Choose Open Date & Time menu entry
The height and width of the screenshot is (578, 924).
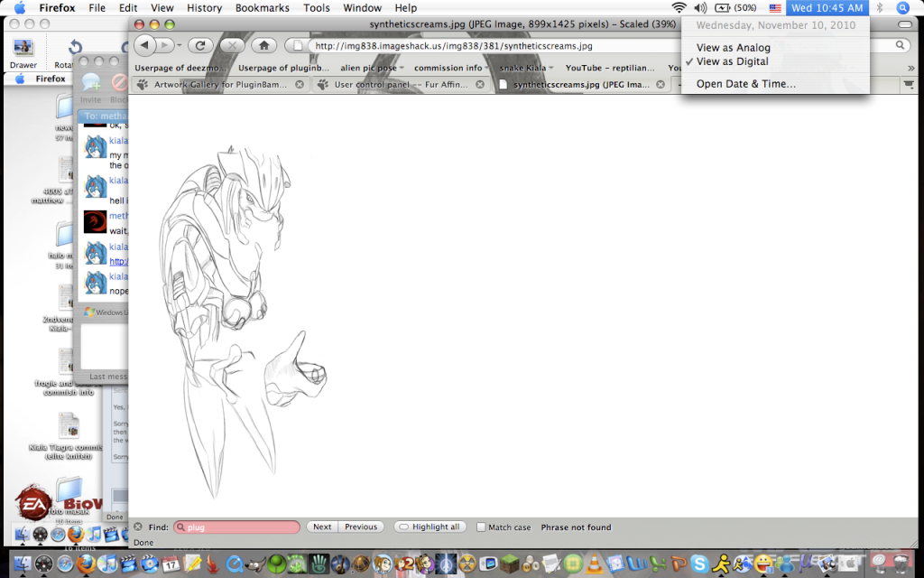(746, 84)
